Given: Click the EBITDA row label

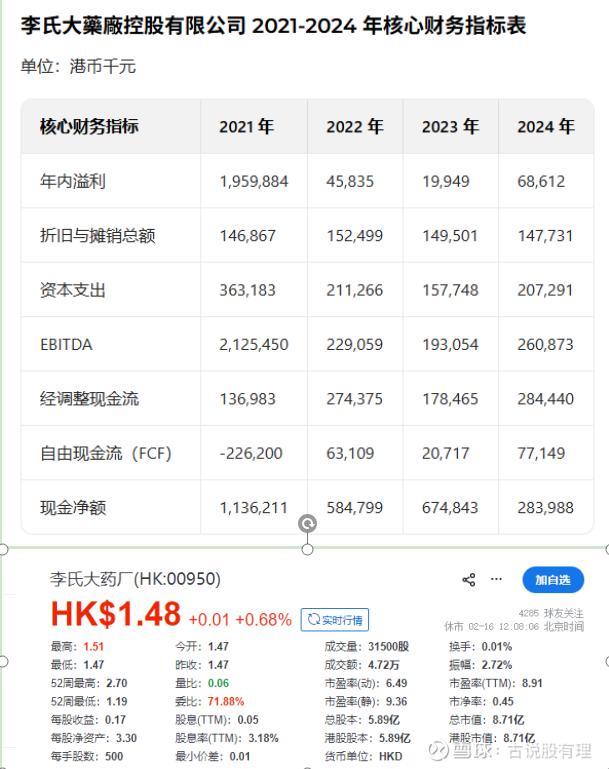Looking at the screenshot, I should pyautogui.click(x=66, y=345).
